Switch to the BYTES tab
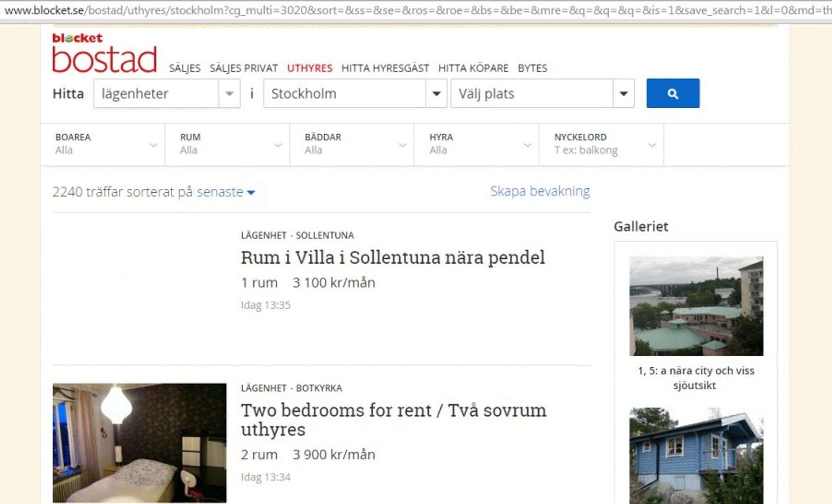The height and width of the screenshot is (504, 832). point(533,68)
